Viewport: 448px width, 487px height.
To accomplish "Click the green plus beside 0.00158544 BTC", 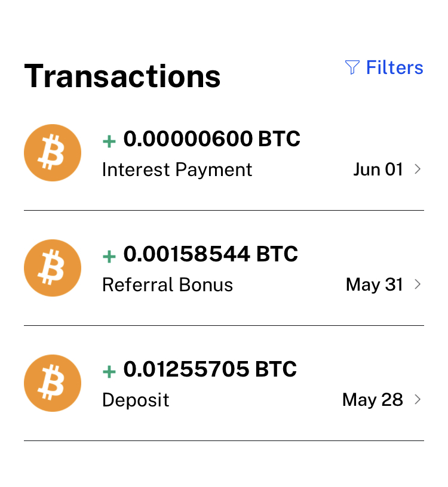I will pyautogui.click(x=109, y=257).
